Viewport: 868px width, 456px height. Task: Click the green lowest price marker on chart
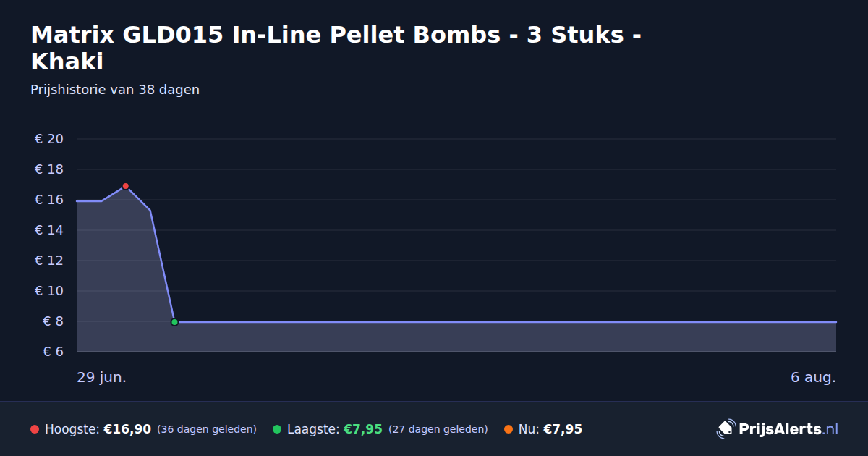tap(174, 322)
